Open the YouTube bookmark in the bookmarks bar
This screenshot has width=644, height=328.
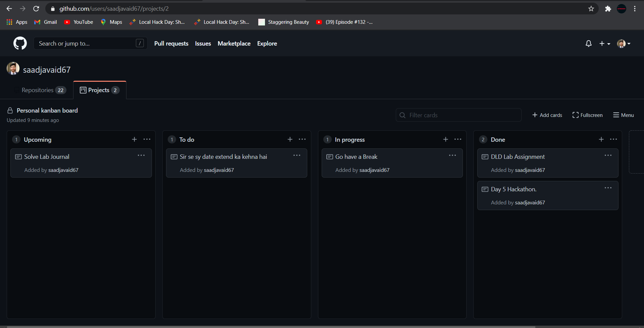(x=78, y=22)
